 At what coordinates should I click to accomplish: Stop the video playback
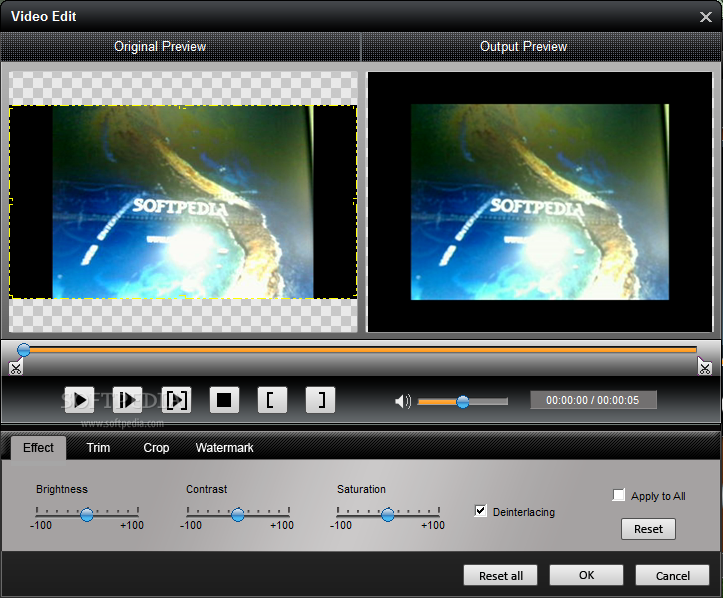[x=224, y=400]
